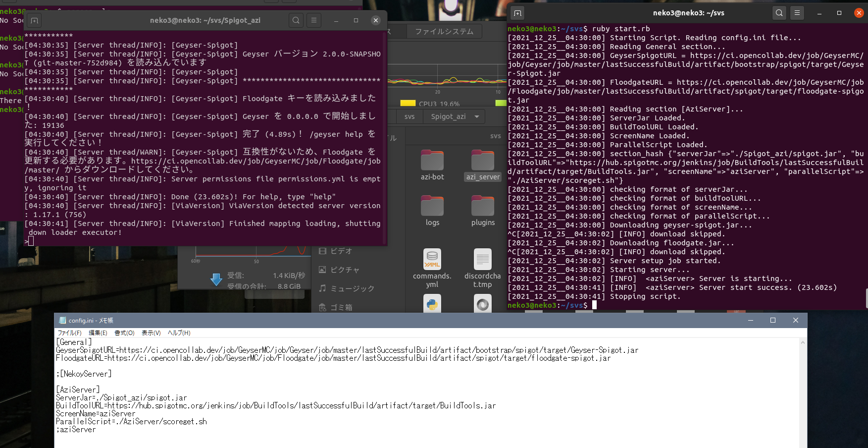Open the azi_server folder
The height and width of the screenshot is (448, 868).
point(483,165)
